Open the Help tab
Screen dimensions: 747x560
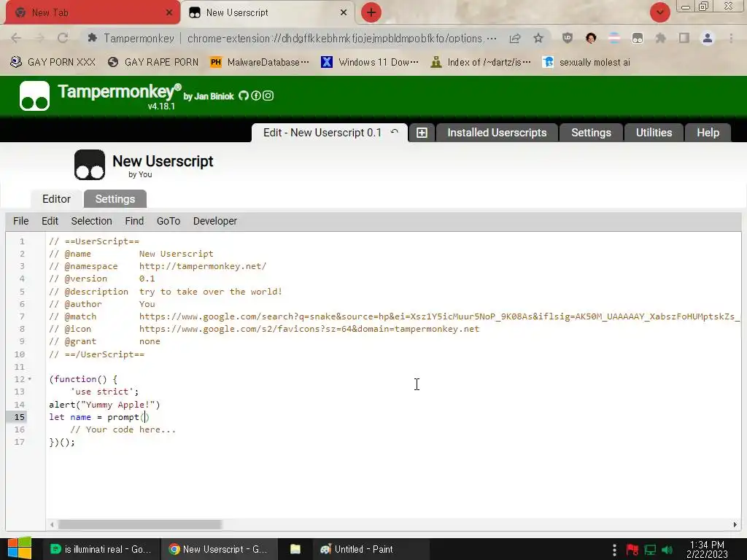pyautogui.click(x=708, y=133)
